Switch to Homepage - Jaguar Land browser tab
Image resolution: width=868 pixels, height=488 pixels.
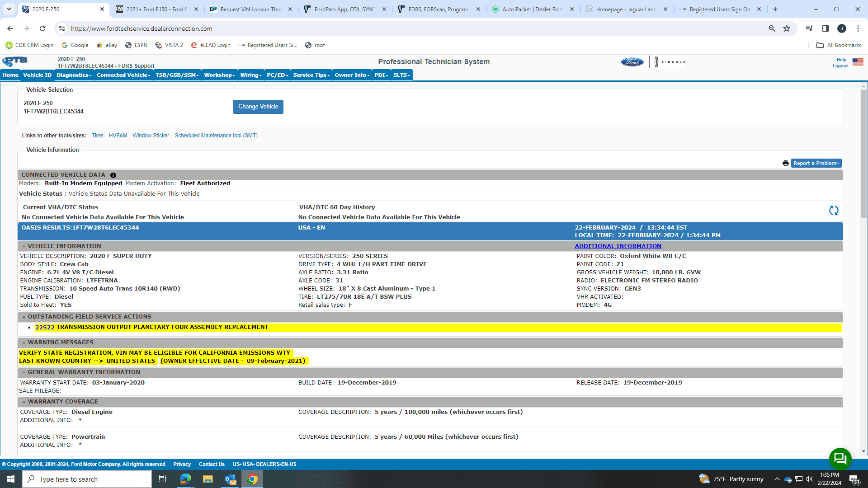pyautogui.click(x=626, y=9)
